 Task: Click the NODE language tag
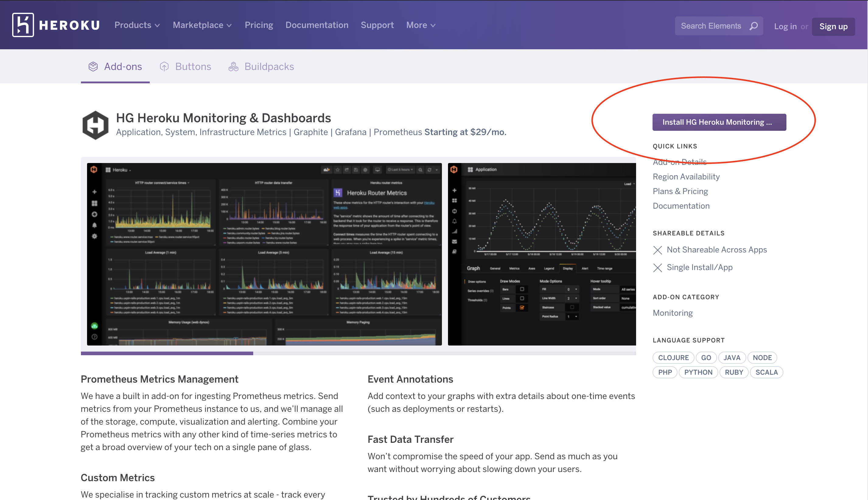(x=762, y=357)
